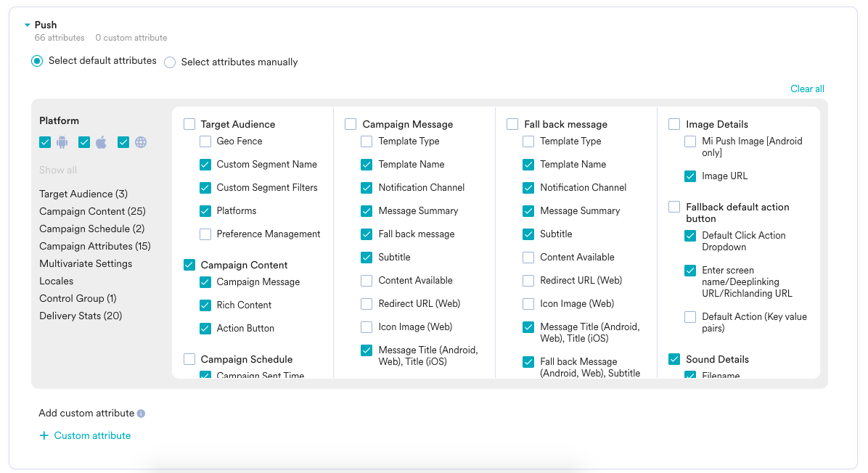Click the Web globe platform icon
This screenshot has height=473, width=868.
pyautogui.click(x=141, y=142)
